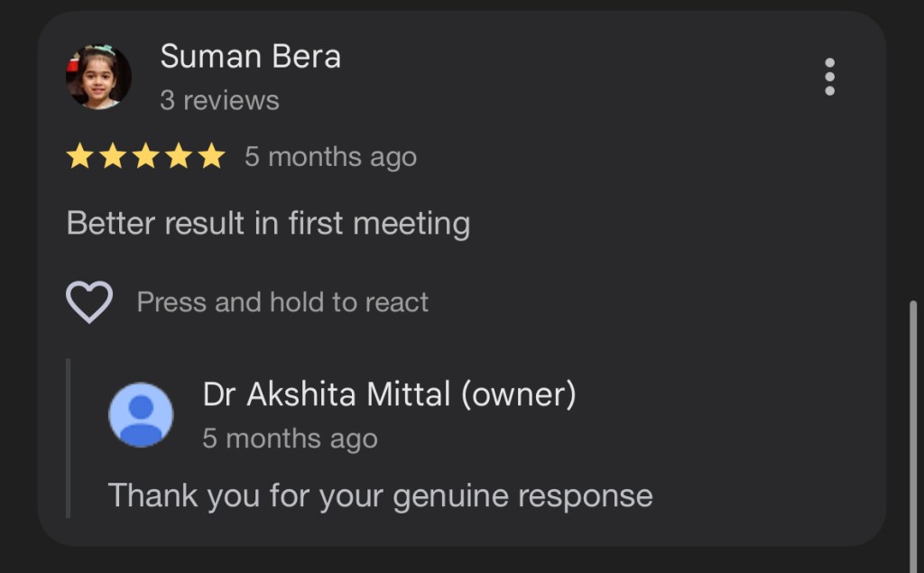The height and width of the screenshot is (573, 924).
Task: Click the fifth yellow rating star
Action: [211, 157]
